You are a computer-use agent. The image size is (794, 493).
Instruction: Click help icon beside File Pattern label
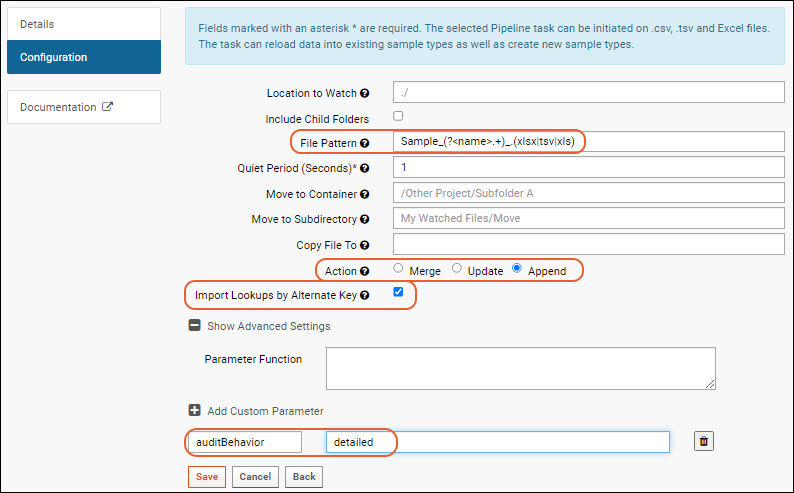[x=365, y=143]
